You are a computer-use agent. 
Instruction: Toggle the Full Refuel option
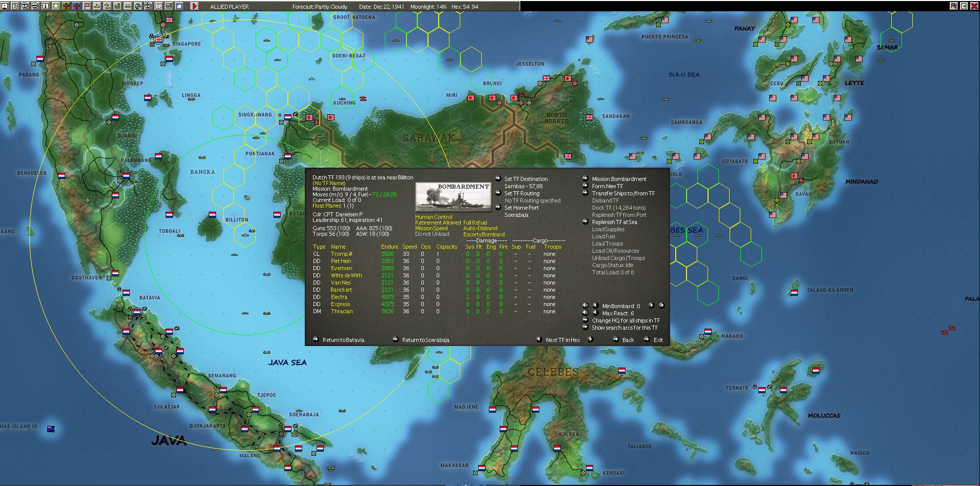pos(475,222)
